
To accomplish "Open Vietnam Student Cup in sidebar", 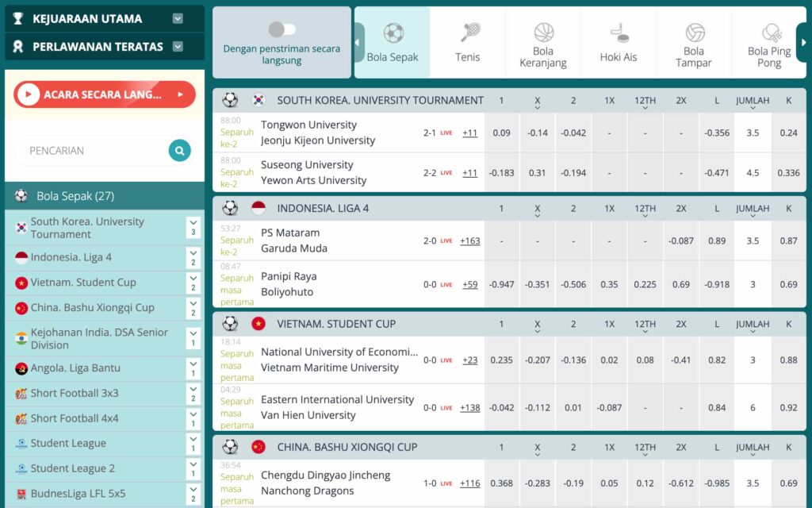I will 83,283.
